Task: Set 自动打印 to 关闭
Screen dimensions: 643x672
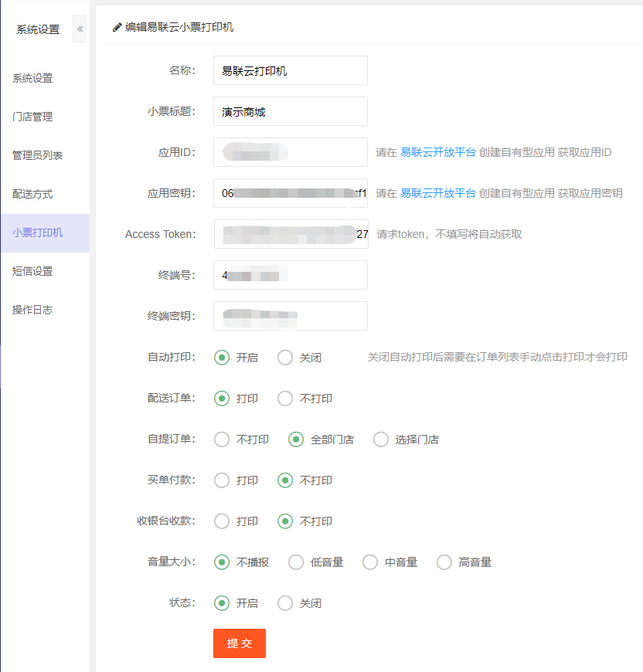Action: point(286,358)
